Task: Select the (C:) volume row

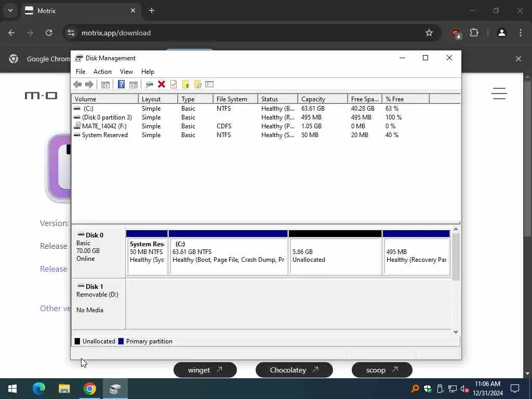Action: click(265, 109)
